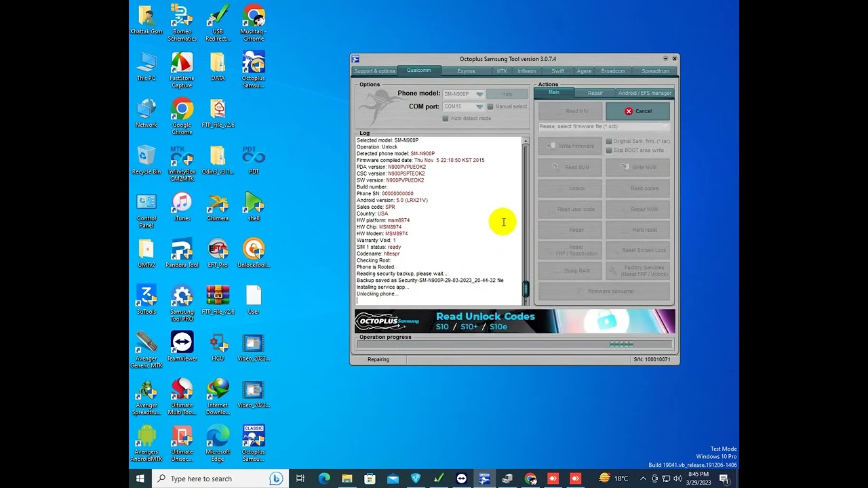This screenshot has height=488, width=868.
Task: Click File Explorer taskbar icon
Action: pos(347,479)
